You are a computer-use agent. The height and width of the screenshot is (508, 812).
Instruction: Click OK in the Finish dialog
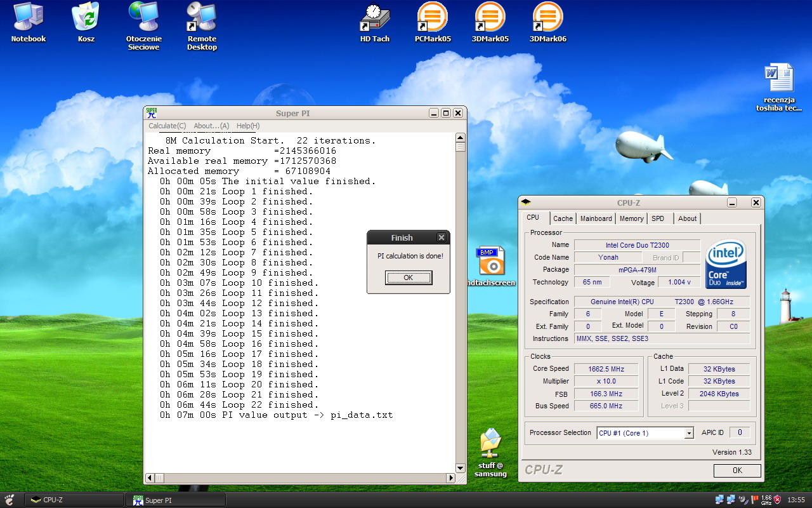coord(408,277)
